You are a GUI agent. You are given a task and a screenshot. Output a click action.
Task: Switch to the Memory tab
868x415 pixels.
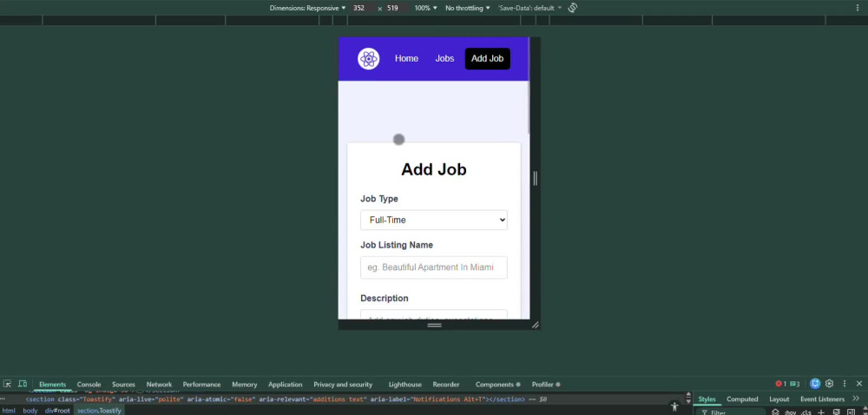(x=245, y=384)
